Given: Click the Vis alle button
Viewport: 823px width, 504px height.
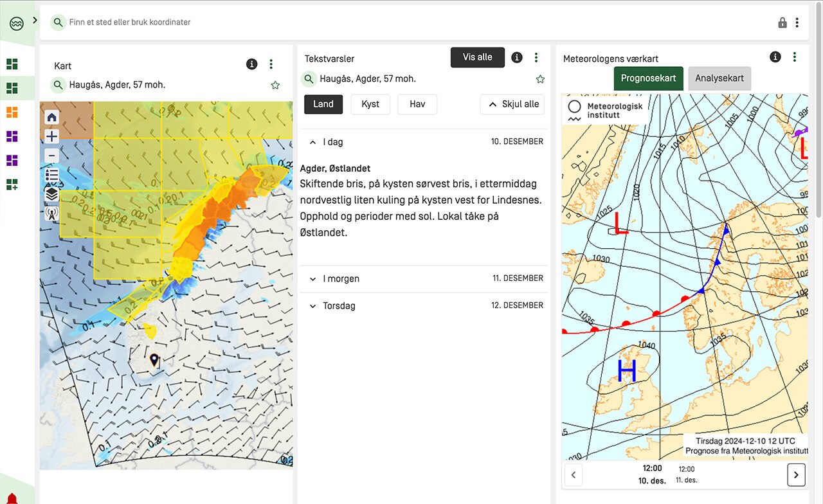Looking at the screenshot, I should pyautogui.click(x=477, y=57).
